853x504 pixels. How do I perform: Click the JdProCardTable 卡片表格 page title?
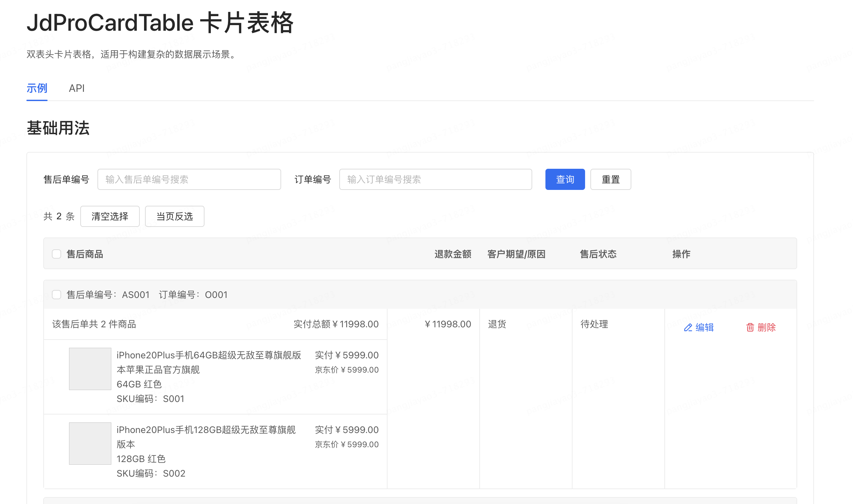coord(160,23)
